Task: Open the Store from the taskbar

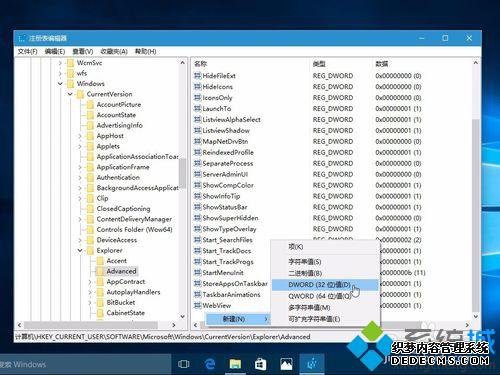Action: click(260, 364)
